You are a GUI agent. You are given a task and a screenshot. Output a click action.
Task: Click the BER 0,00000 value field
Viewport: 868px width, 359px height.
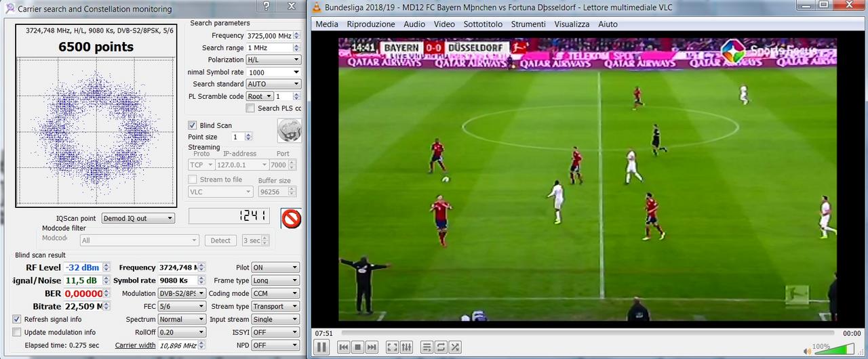(x=87, y=293)
